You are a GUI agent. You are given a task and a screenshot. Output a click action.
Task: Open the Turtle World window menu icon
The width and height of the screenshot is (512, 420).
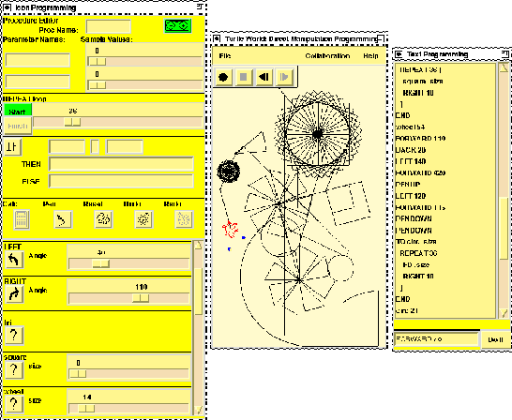(x=217, y=38)
